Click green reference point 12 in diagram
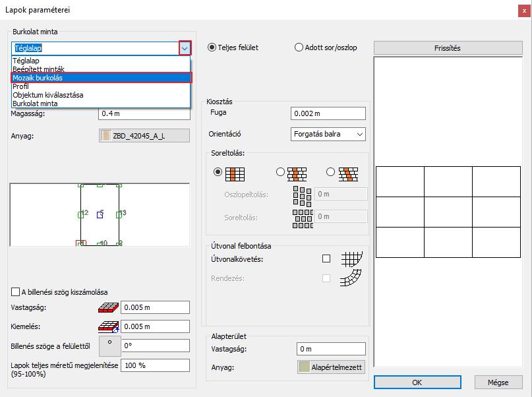532x397 pixels. point(80,214)
